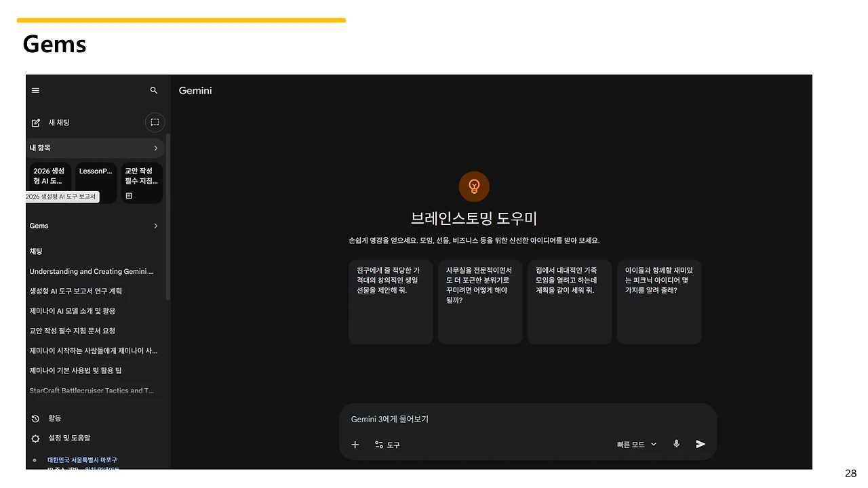Click the 브레인스토밍 도우미 lightbulb icon
The width and height of the screenshot is (868, 488).
pos(474,186)
